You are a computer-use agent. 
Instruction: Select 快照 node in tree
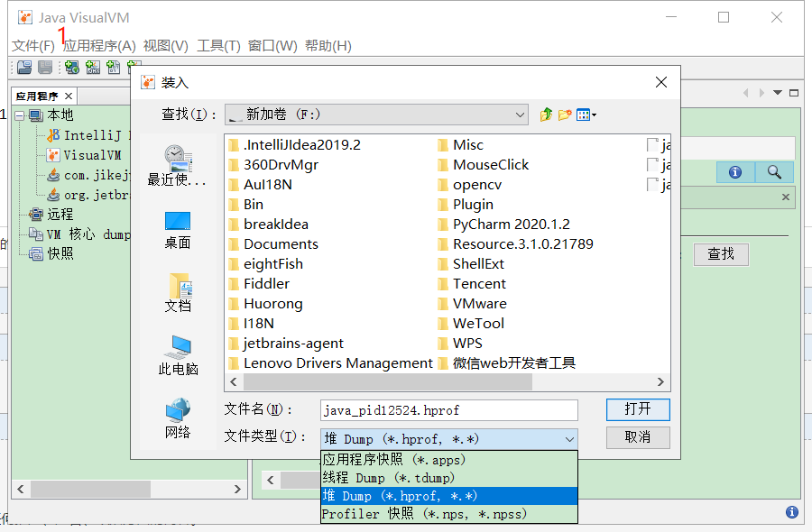(x=51, y=253)
